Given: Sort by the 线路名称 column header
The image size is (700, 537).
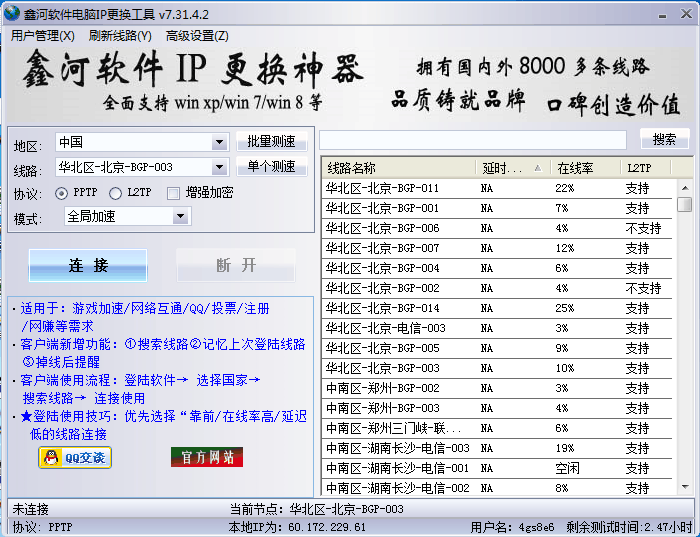Looking at the screenshot, I should [399, 168].
